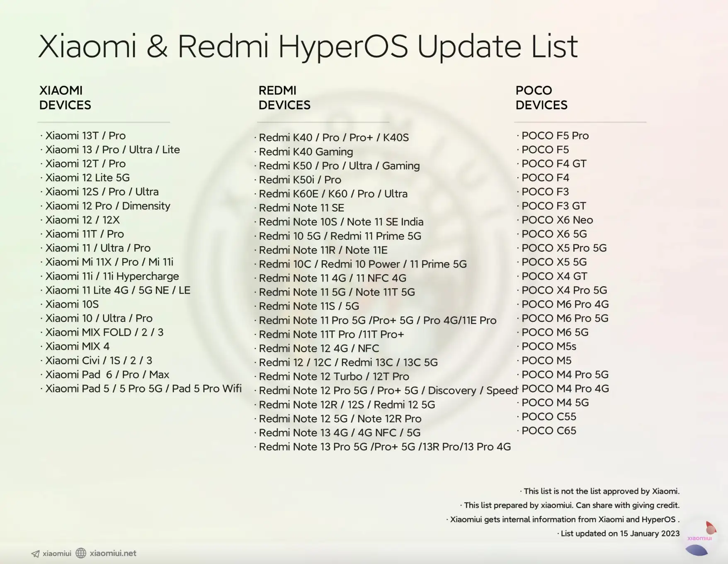
Task: Select the REDMI DEVICES column heading
Action: [284, 97]
